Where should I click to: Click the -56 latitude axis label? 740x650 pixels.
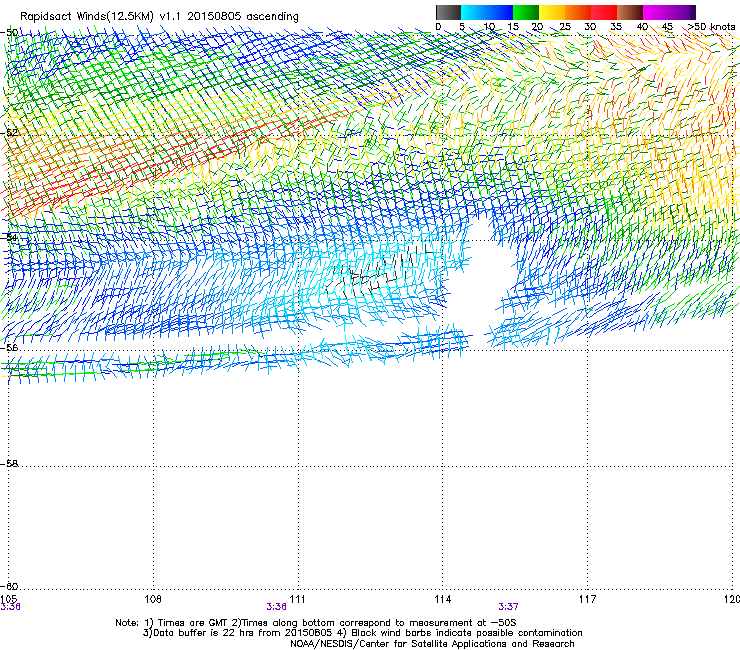pyautogui.click(x=9, y=348)
